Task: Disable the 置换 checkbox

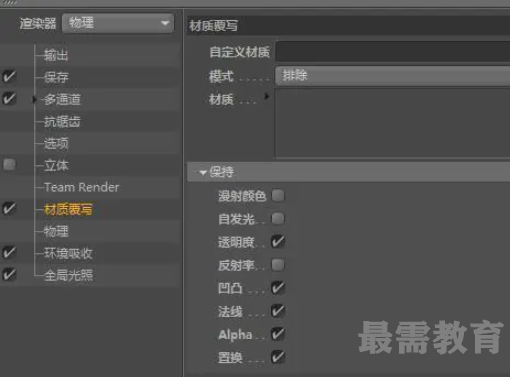Action: coord(278,357)
